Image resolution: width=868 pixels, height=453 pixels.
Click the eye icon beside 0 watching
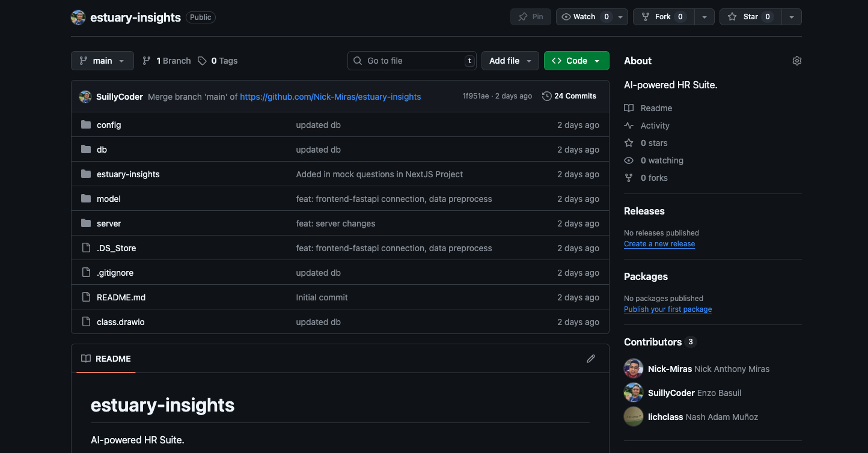pos(629,160)
